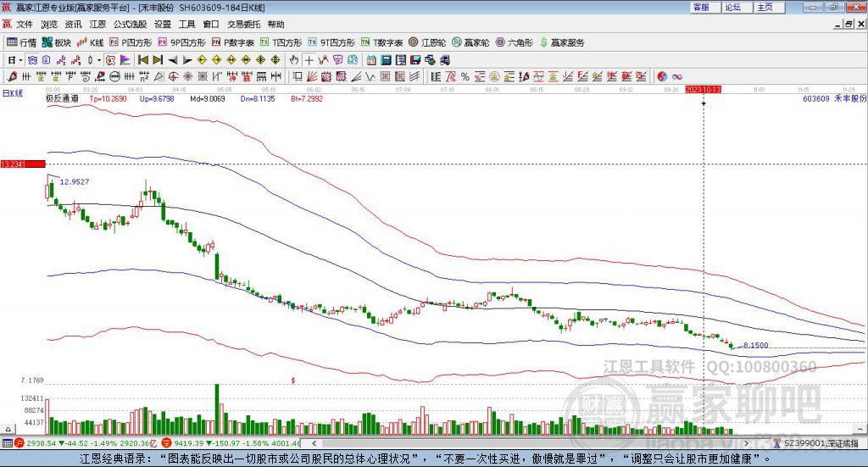Open the 9P四方形 tool
Image resolution: width=868 pixels, height=467 pixels.
pyautogui.click(x=181, y=42)
